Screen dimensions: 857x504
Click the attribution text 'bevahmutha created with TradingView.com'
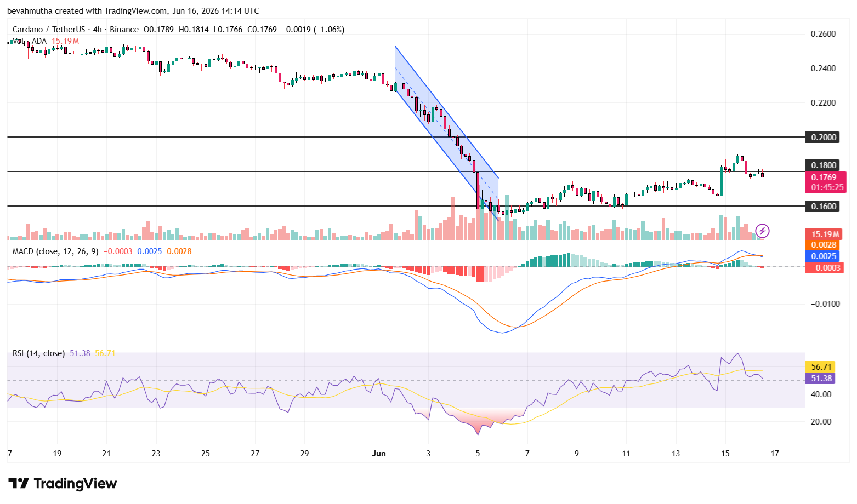point(87,11)
